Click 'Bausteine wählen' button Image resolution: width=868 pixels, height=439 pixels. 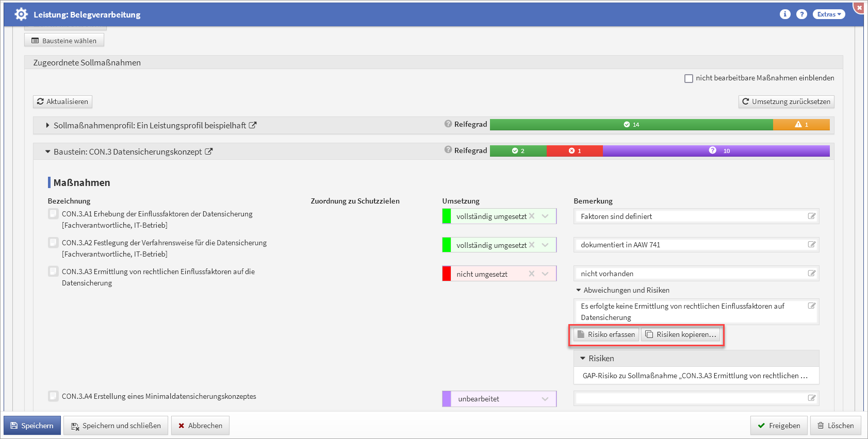pyautogui.click(x=64, y=41)
